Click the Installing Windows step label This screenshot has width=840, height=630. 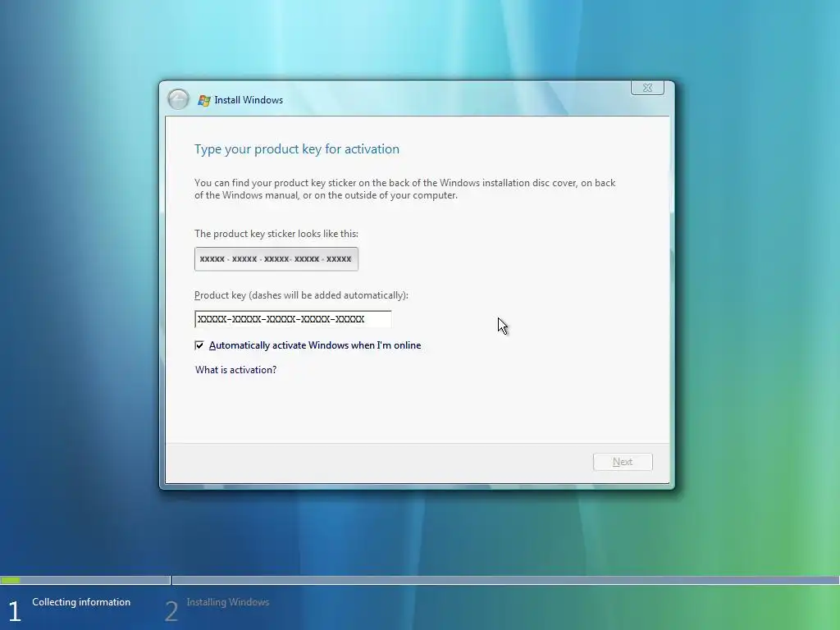coord(228,602)
